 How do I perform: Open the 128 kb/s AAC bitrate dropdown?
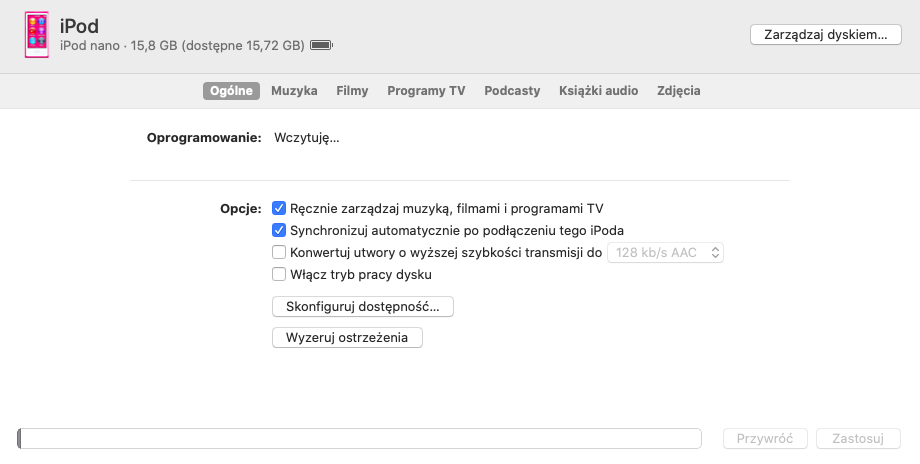[665, 253]
